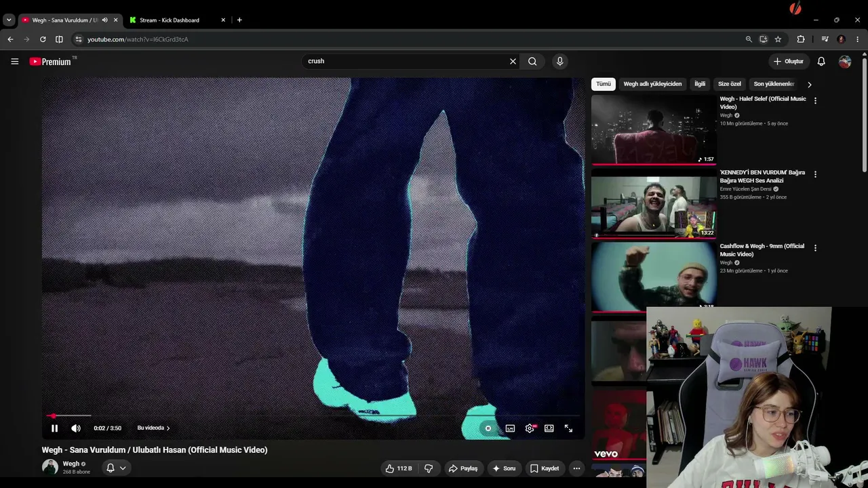
Task: Seek using the video progress bar
Action: click(313, 415)
